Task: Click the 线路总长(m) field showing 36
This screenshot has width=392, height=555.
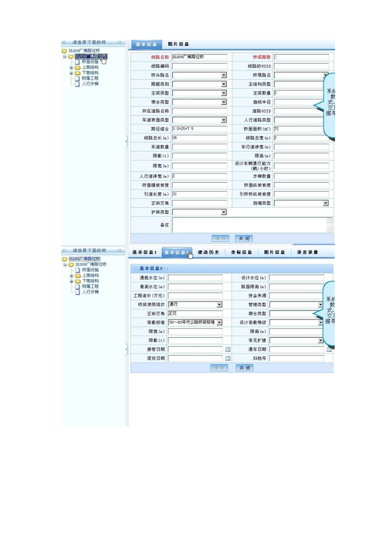Action: point(200,138)
